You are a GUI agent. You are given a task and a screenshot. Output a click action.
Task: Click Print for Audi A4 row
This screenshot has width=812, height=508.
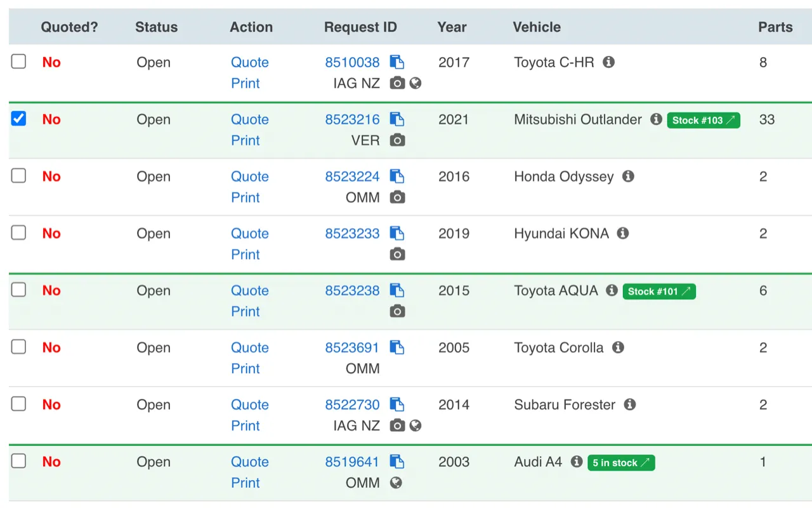click(246, 483)
